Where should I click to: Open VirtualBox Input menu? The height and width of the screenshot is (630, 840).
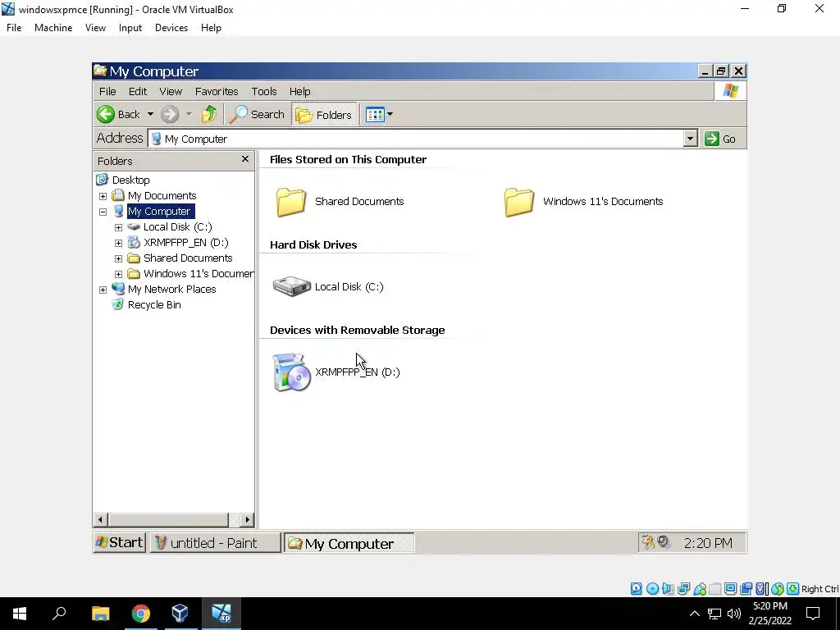coord(130,28)
